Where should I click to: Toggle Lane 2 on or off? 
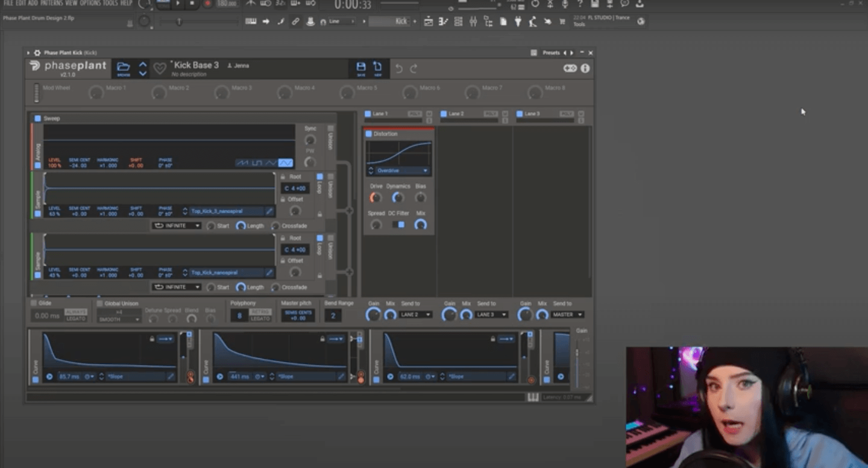(x=444, y=114)
